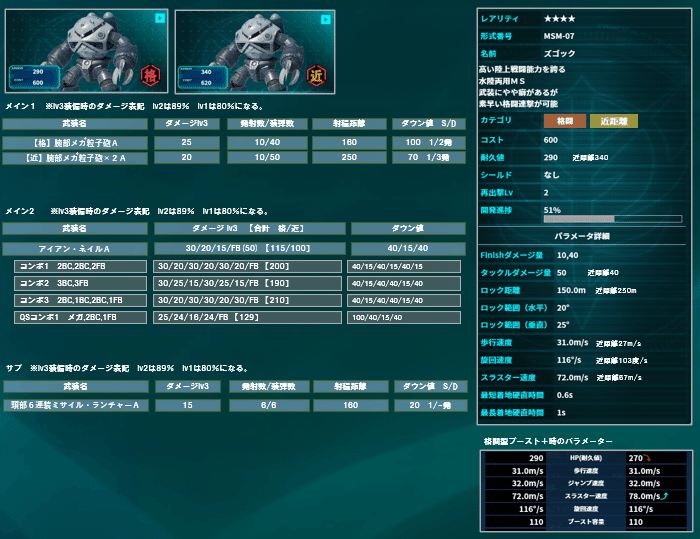
Task: Click the ブースト容量 row label
Action: tap(586, 522)
